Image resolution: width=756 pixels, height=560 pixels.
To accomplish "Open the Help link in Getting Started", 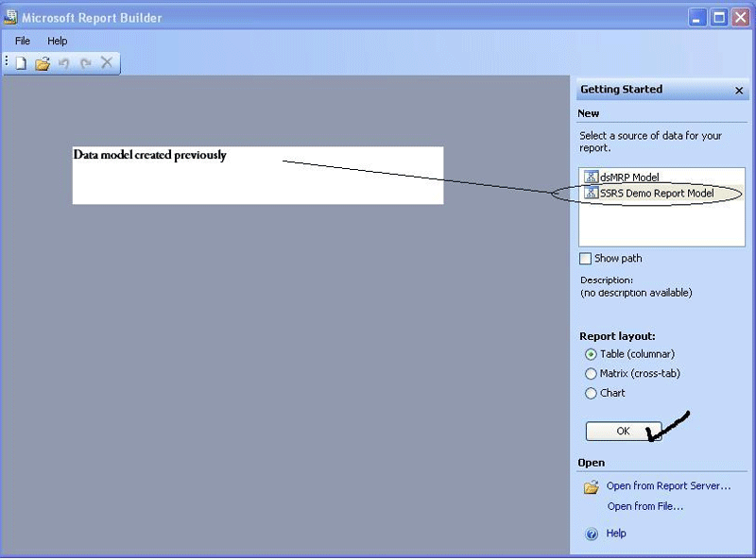I will (x=616, y=533).
